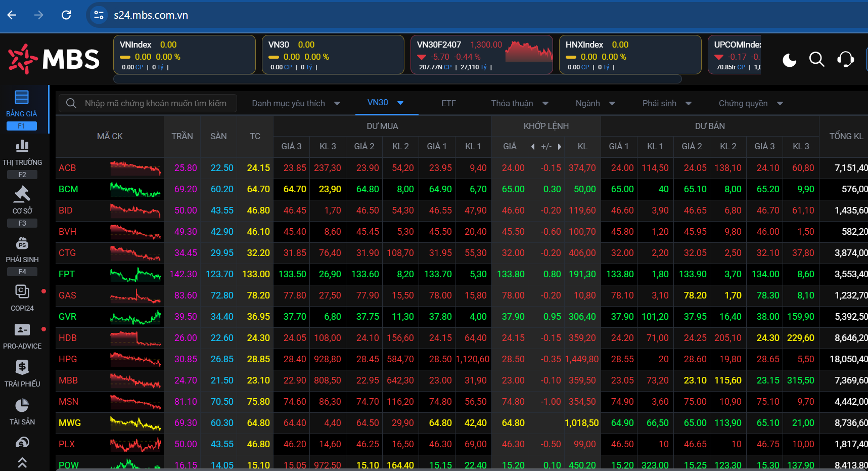Click the KL header under KHỚP LỆNH
Viewport: 868px width, 471px height.
(x=582, y=146)
